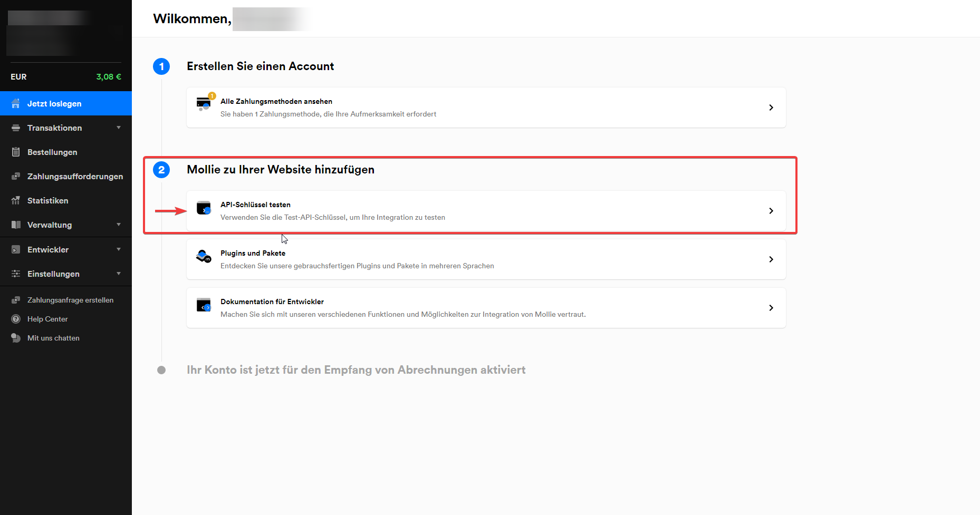Screen dimensions: 980x515
Task: Click 'Machen Sie sich mit unseren' description
Action: (x=403, y=314)
